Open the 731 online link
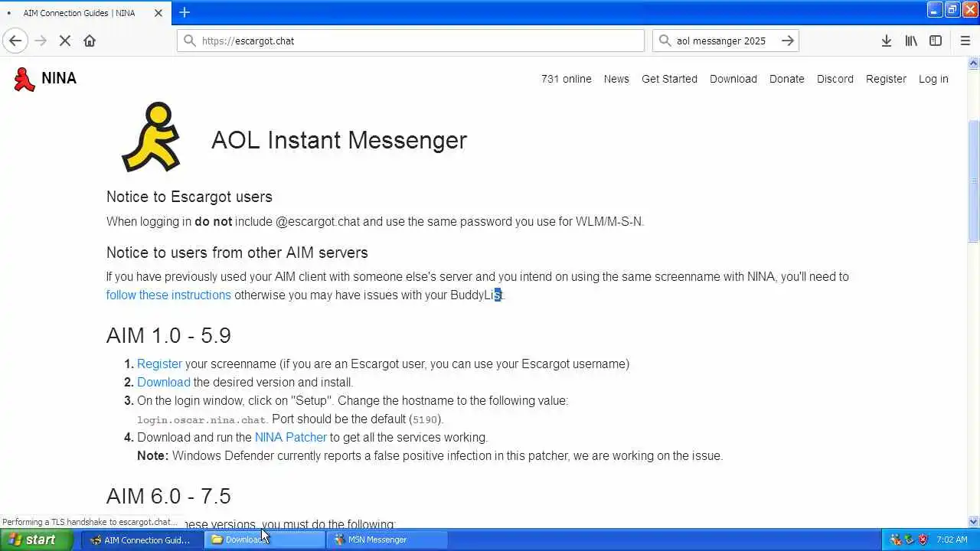This screenshot has width=980, height=551. 567,79
